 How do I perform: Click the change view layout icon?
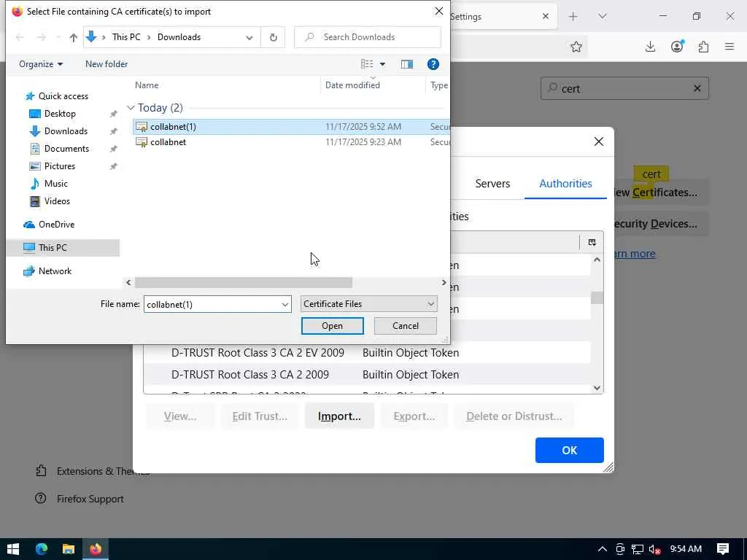367,64
